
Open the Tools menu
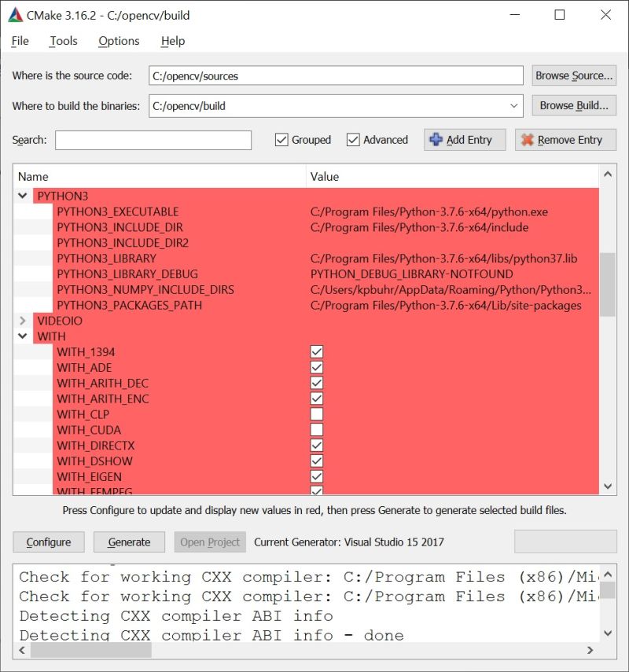63,41
